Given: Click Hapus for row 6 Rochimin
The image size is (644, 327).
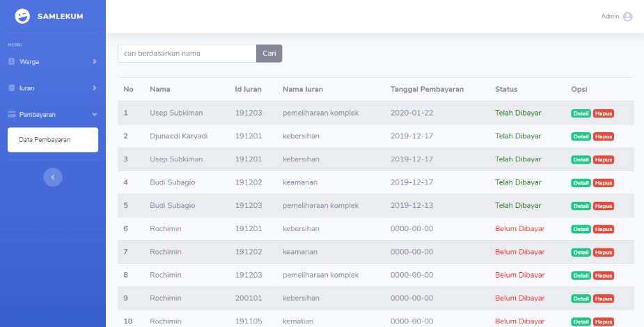Looking at the screenshot, I should click(604, 230).
